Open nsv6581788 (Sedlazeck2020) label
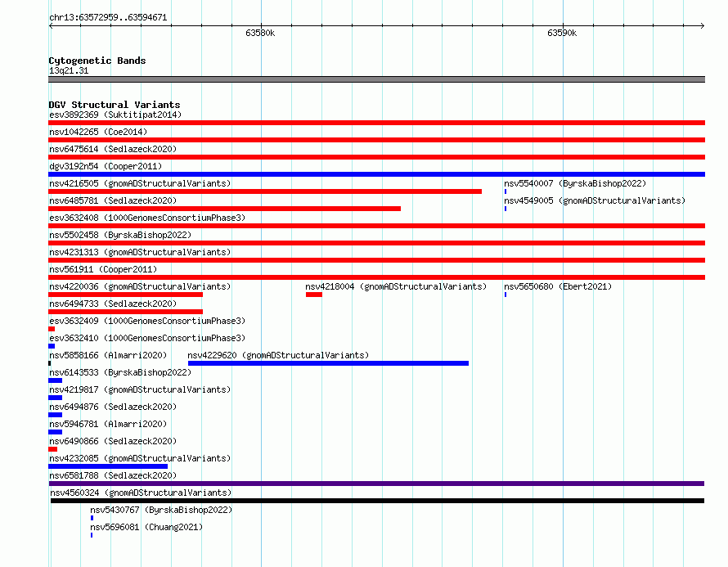This screenshot has height=567, width=728. point(113,475)
